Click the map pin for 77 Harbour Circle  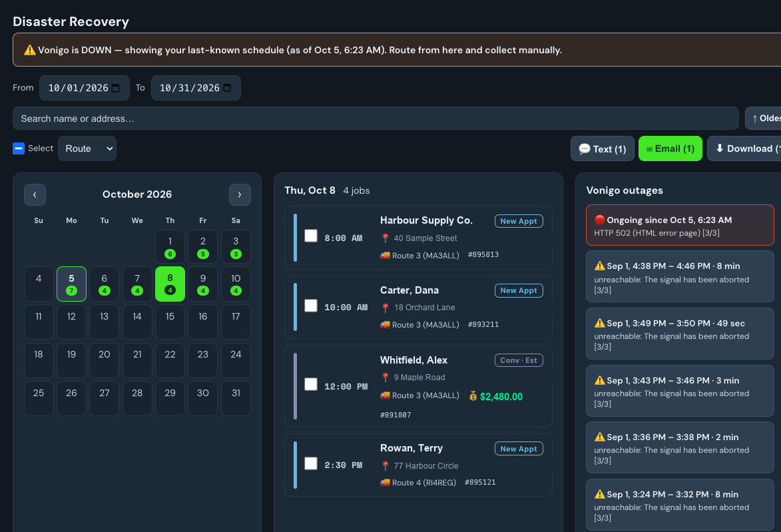point(385,465)
